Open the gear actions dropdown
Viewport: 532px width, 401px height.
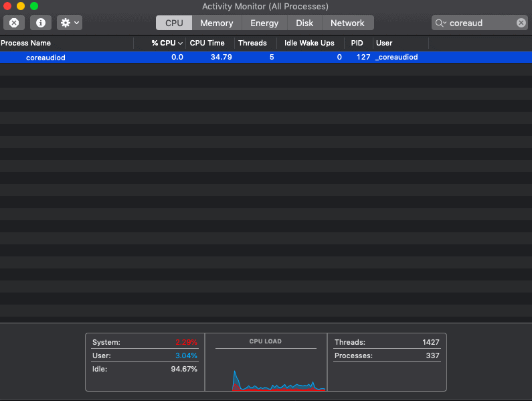coord(70,23)
